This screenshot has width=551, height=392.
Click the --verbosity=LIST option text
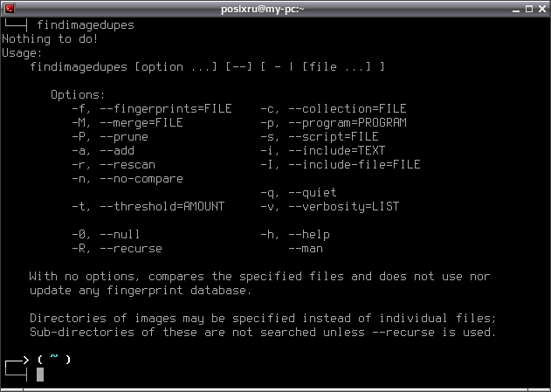(x=344, y=206)
